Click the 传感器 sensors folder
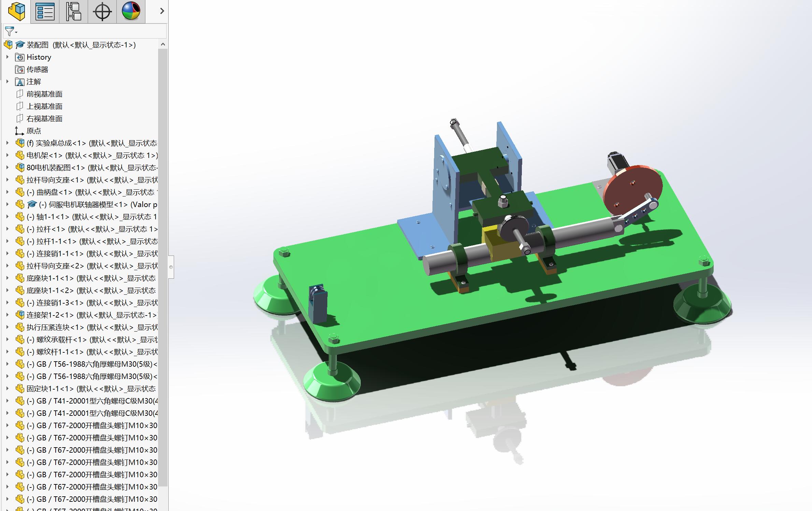This screenshot has height=511, width=812. pos(37,69)
